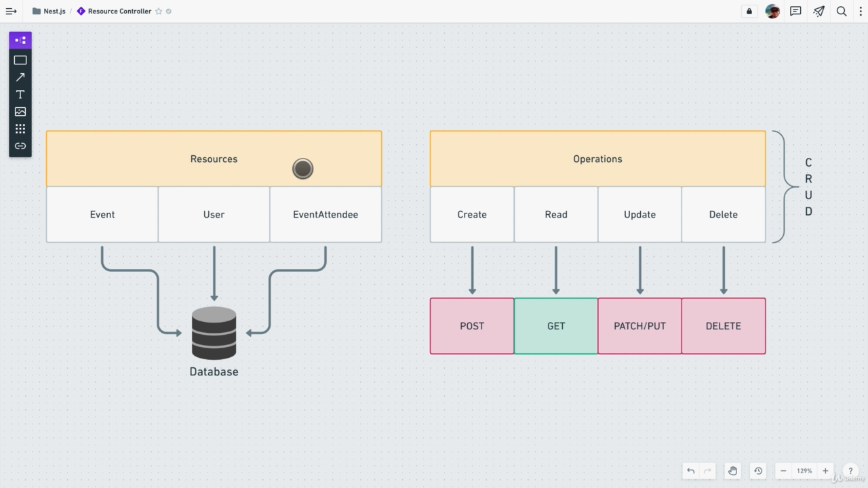
Task: Select the Arrow connector tool
Action: (20, 77)
